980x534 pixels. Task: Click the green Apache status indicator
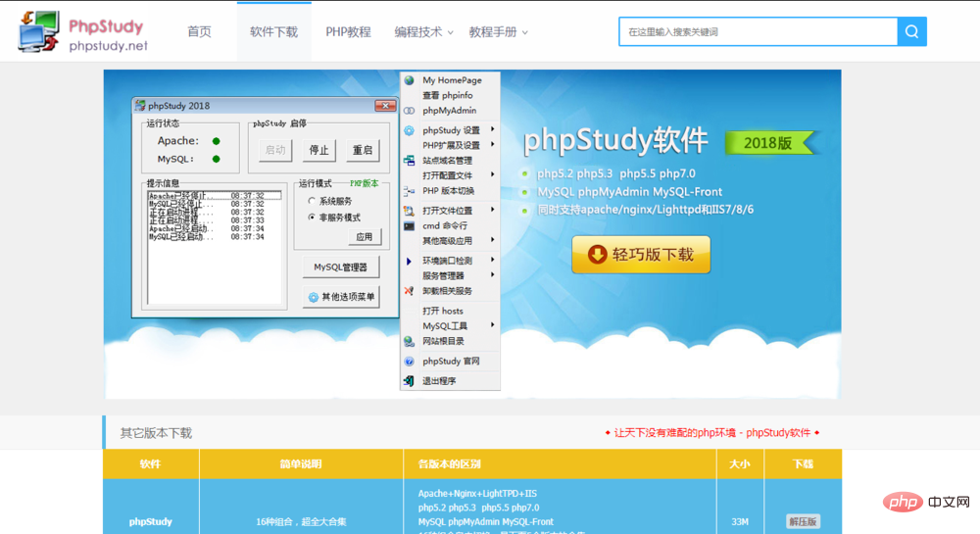(217, 141)
